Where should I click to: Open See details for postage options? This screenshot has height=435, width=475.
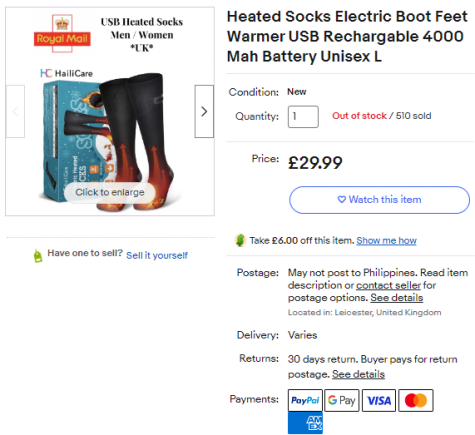(x=397, y=298)
